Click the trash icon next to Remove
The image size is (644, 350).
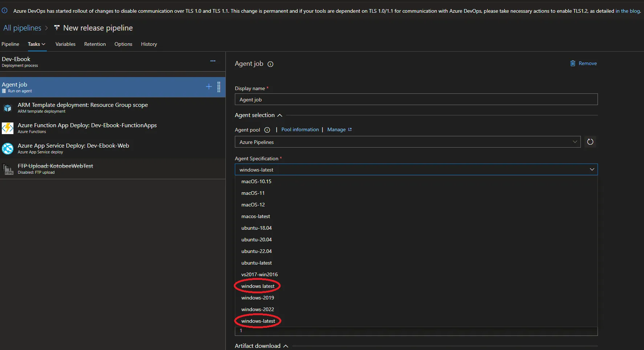coord(573,63)
